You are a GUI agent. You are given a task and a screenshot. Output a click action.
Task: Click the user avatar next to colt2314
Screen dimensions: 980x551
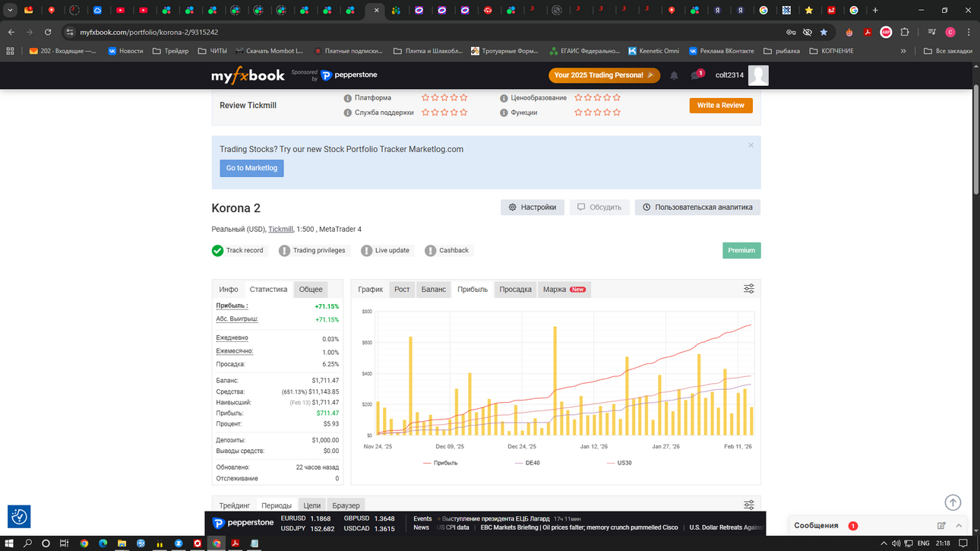[x=758, y=75]
